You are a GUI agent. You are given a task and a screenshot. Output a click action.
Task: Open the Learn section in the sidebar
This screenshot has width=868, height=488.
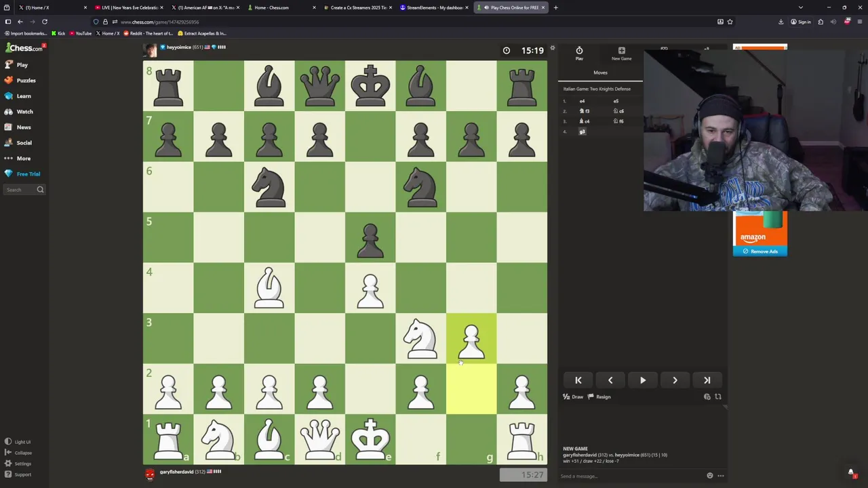click(x=18, y=96)
